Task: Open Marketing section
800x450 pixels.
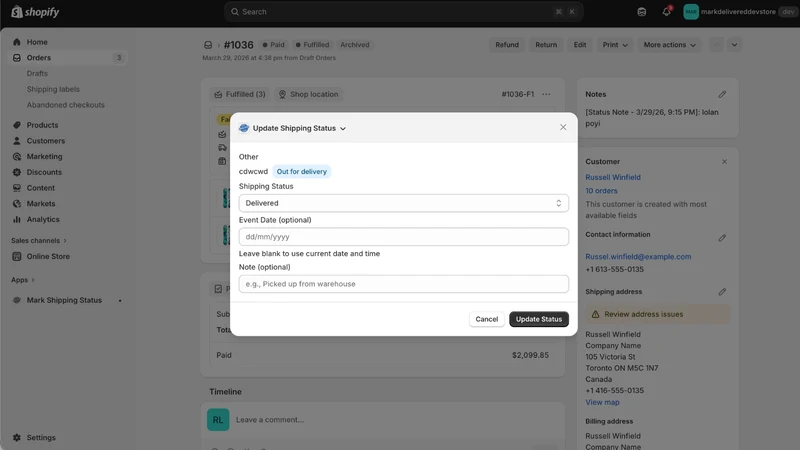Action: point(44,157)
